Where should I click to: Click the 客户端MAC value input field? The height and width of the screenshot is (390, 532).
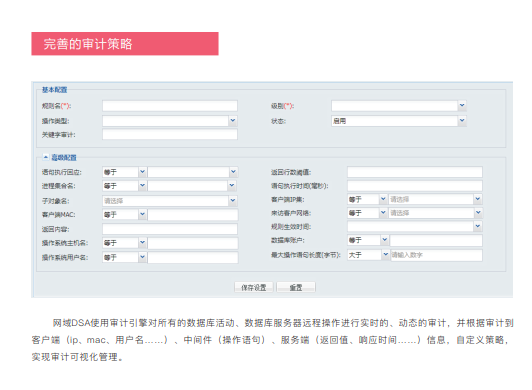coord(193,215)
